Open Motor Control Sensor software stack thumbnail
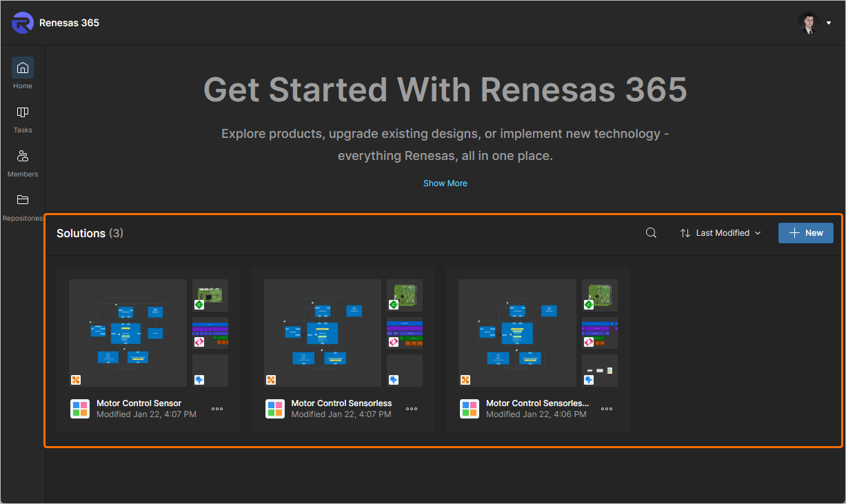 210,332
